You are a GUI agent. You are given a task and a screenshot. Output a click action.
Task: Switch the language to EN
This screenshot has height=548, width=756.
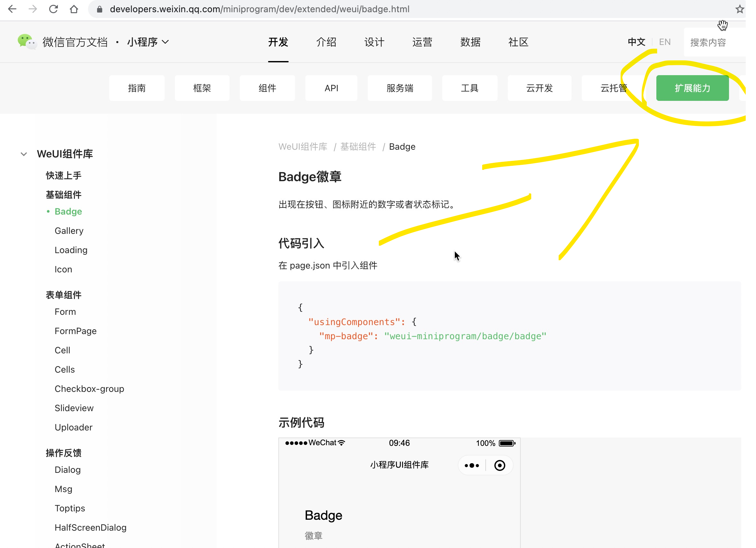pos(665,42)
